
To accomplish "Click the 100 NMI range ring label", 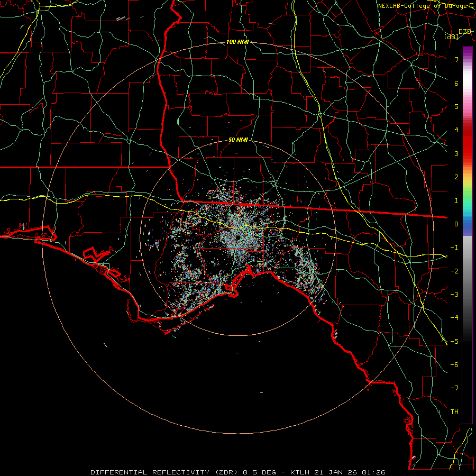I will [237, 42].
